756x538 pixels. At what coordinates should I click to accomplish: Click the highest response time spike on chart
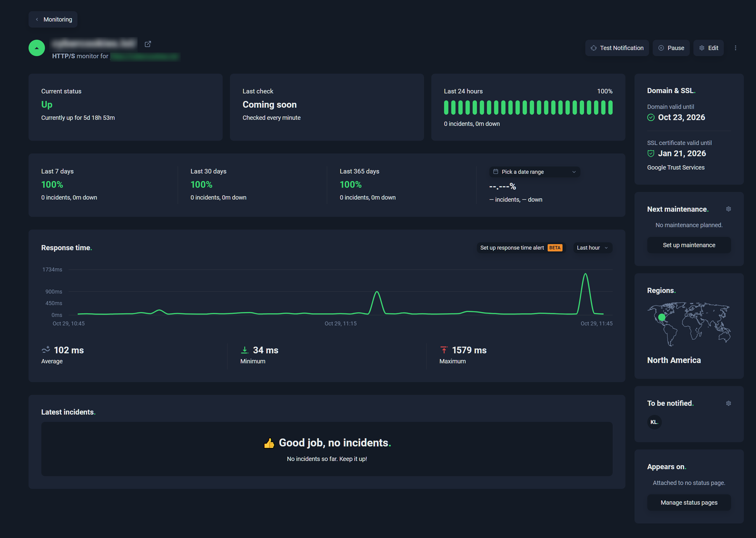coord(585,275)
